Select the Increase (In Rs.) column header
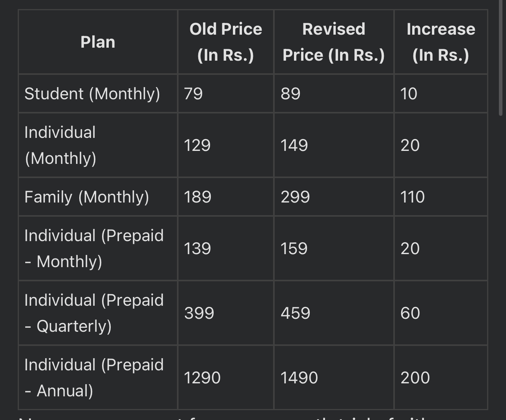 tap(441, 42)
